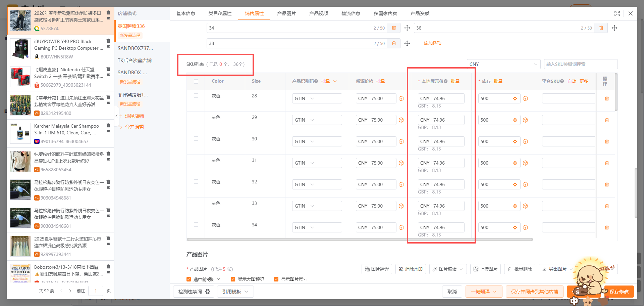Open stock settings gear in row 28
This screenshot has height=306, width=644.
(x=515, y=98)
